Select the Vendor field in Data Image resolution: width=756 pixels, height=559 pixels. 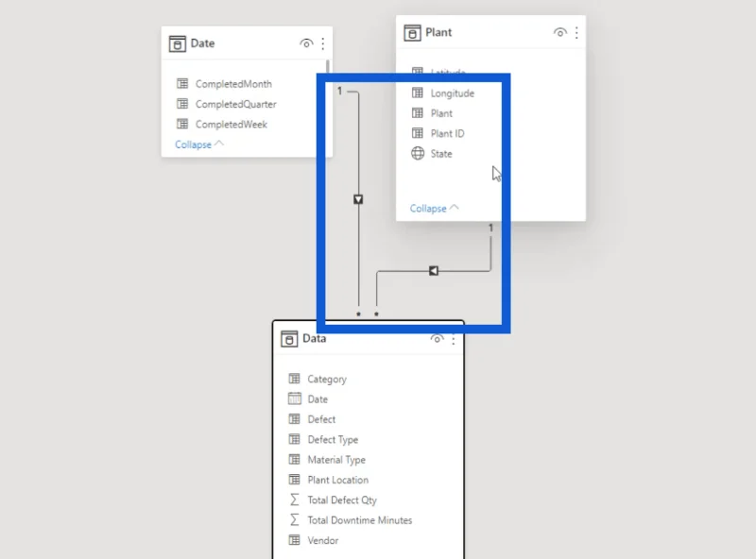pos(323,541)
